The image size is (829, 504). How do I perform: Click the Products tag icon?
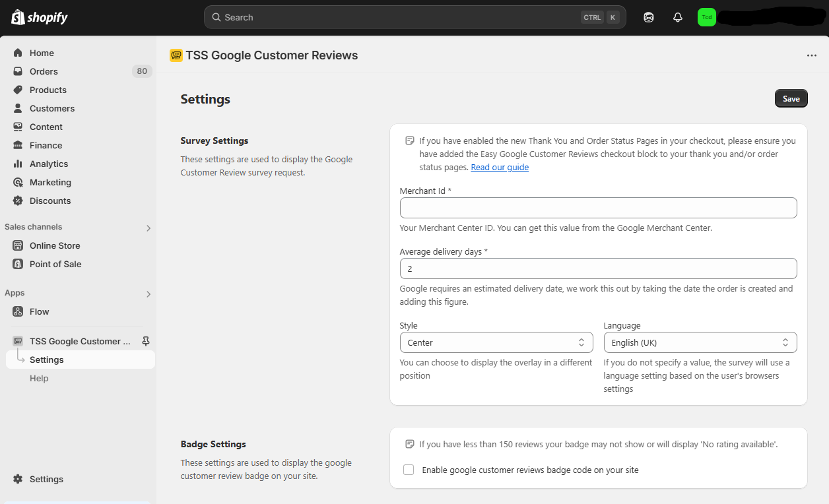18,90
